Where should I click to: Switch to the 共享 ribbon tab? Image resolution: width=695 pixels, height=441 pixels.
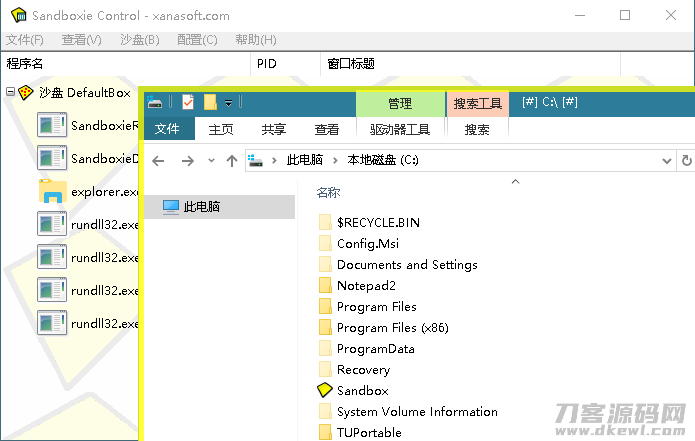point(273,129)
